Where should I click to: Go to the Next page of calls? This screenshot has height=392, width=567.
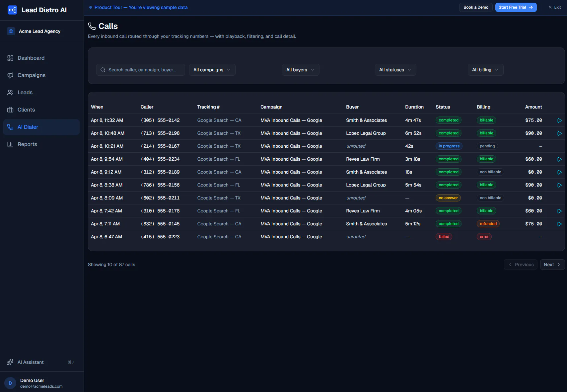tap(552, 265)
